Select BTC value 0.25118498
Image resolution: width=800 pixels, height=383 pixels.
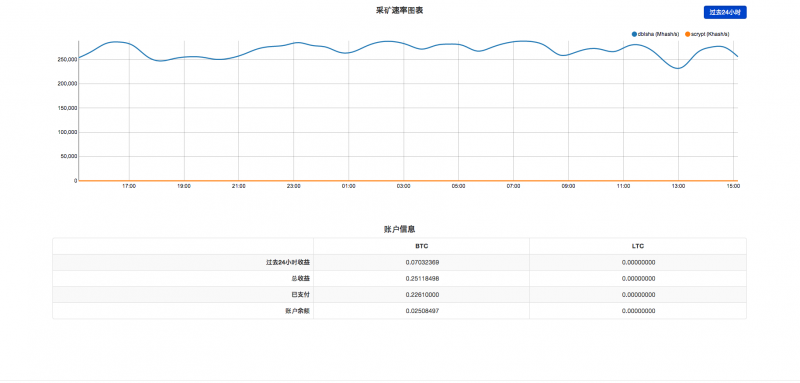[x=422, y=279]
